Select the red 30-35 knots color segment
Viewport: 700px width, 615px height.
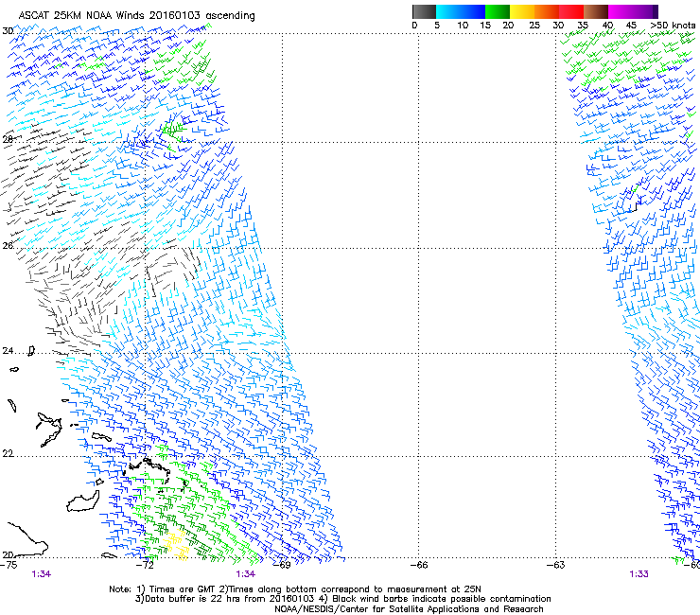click(x=571, y=11)
